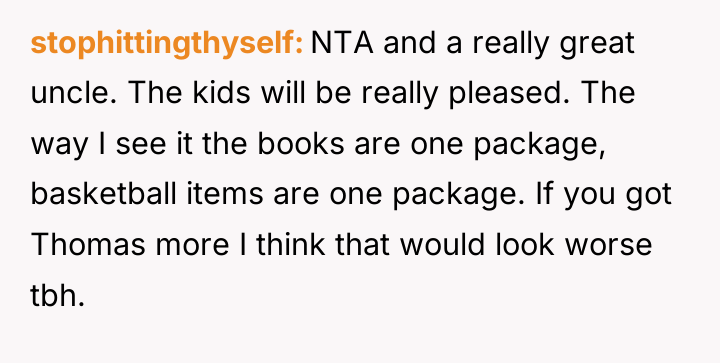Screen dimensions: 720x363
Task: Click the word "great" ending the first line
Action: tap(597, 44)
